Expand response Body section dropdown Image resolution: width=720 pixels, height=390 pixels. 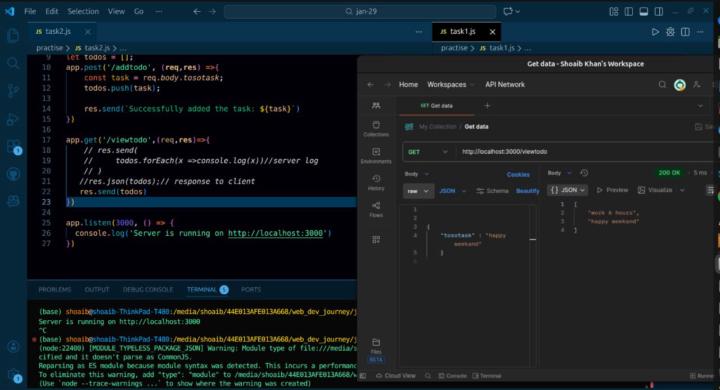pos(559,173)
